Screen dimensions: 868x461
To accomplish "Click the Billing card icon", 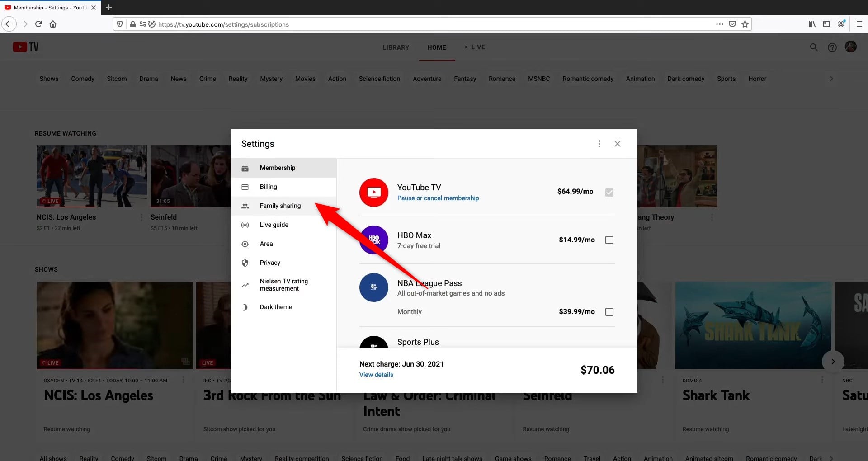I will [x=245, y=187].
